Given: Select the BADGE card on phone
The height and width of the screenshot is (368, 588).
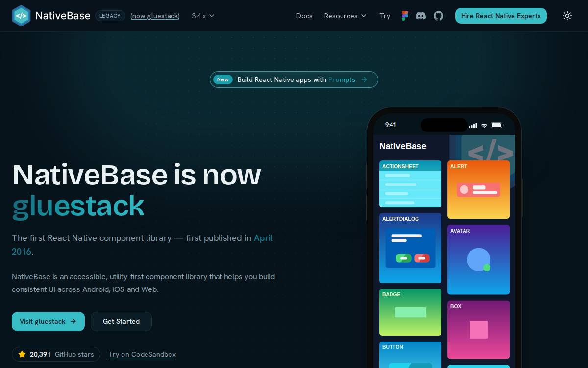Looking at the screenshot, I should (410, 312).
